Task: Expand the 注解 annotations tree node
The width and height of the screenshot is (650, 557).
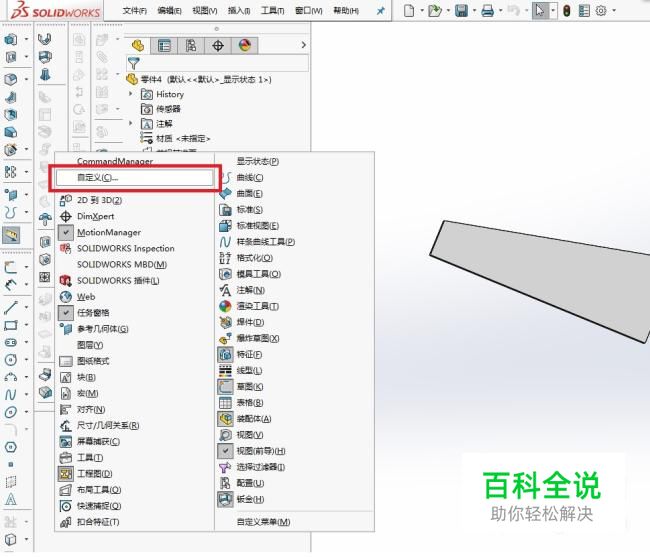Action: (131, 124)
